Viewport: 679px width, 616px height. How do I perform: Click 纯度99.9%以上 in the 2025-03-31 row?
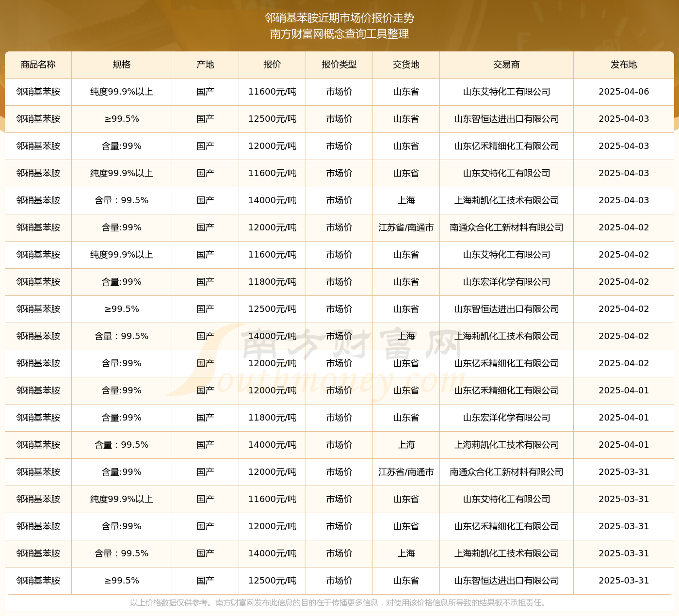point(122,499)
